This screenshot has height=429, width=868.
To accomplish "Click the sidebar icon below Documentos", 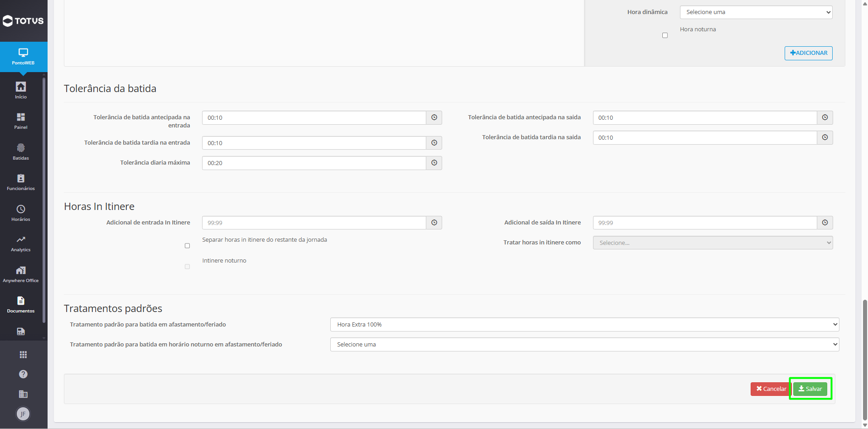I will (x=21, y=331).
